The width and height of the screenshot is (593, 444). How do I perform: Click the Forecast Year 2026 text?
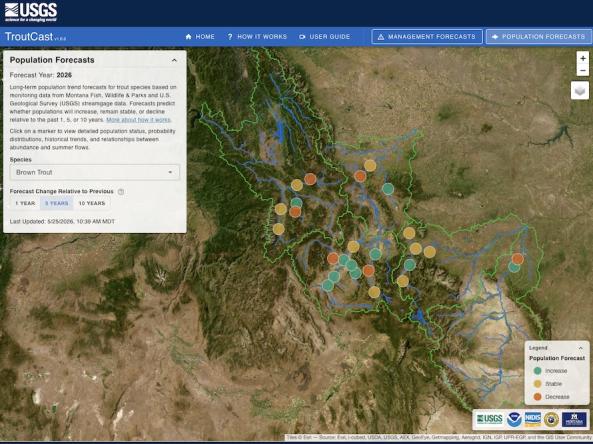click(x=40, y=75)
